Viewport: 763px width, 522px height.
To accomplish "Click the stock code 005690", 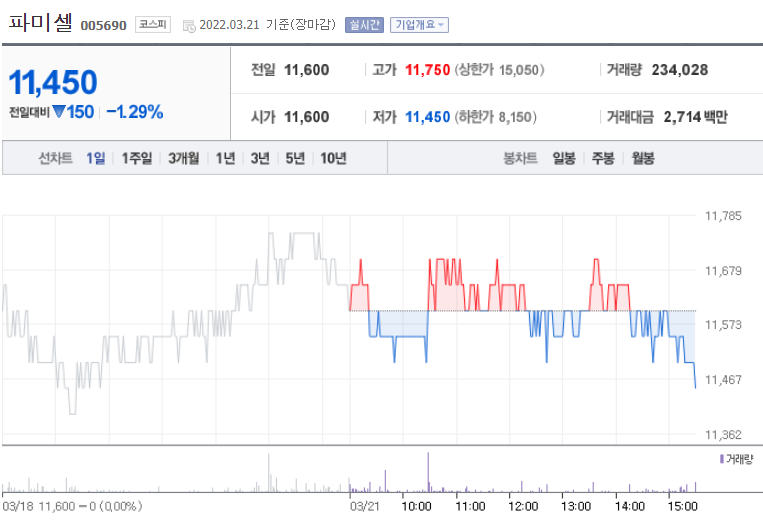I will [x=103, y=25].
